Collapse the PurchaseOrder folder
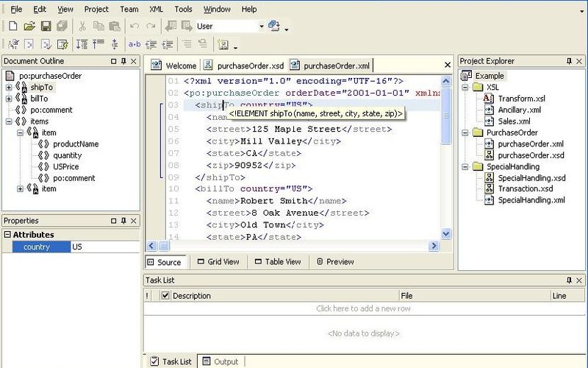 [465, 132]
